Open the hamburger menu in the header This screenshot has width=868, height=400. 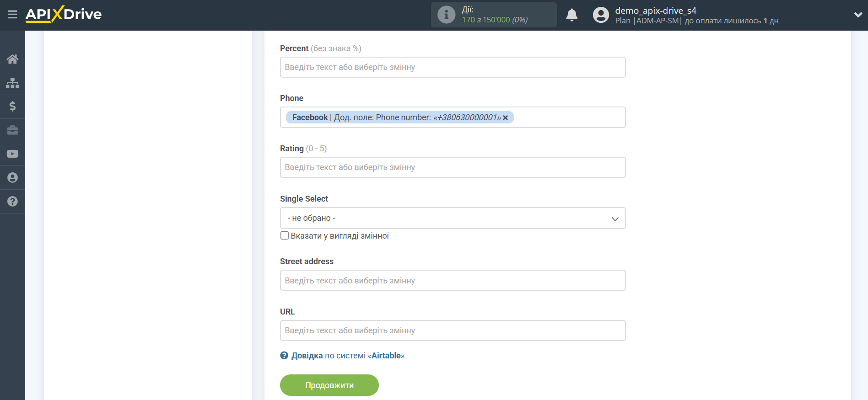tap(12, 15)
